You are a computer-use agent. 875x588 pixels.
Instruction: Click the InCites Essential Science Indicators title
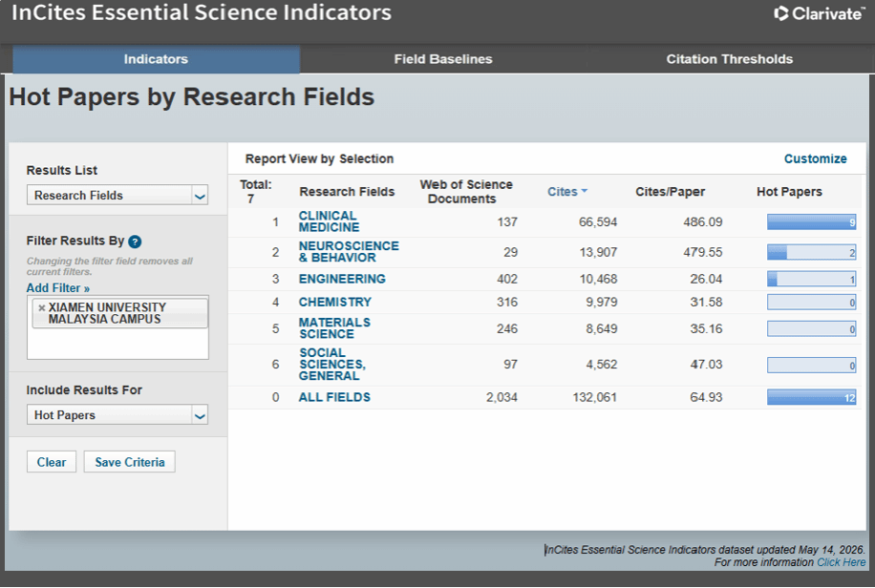click(202, 12)
